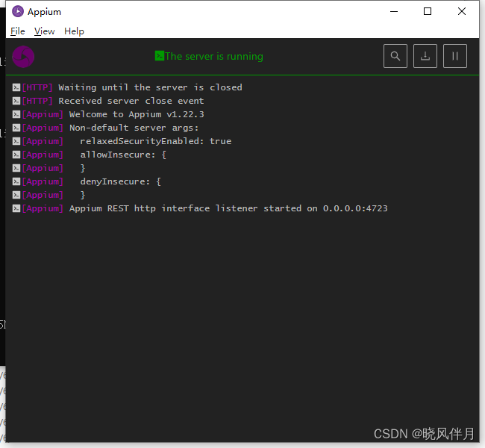The height and width of the screenshot is (448, 485).
Task: Open the File menu
Action: coord(18,31)
